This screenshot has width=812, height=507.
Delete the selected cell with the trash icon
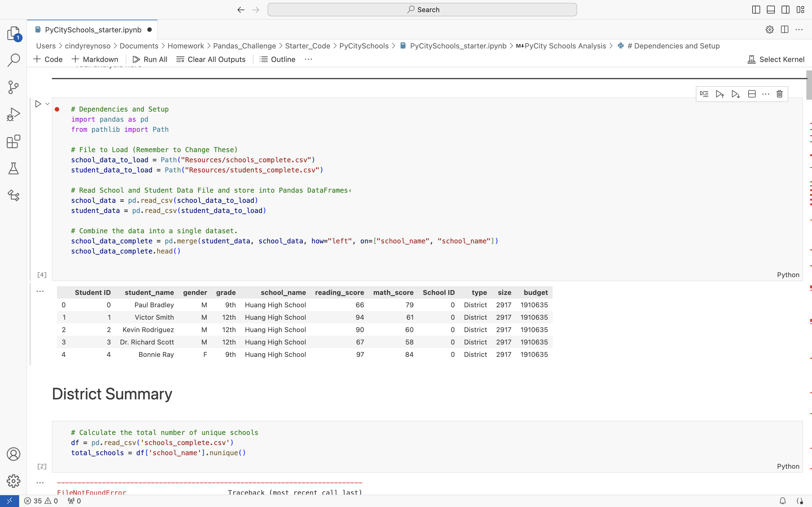780,94
